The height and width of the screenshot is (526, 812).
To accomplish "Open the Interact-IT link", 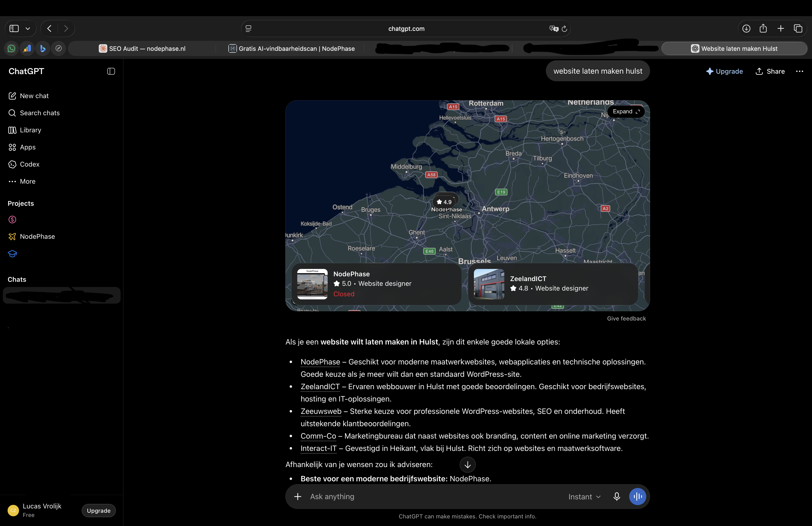I will [x=318, y=448].
